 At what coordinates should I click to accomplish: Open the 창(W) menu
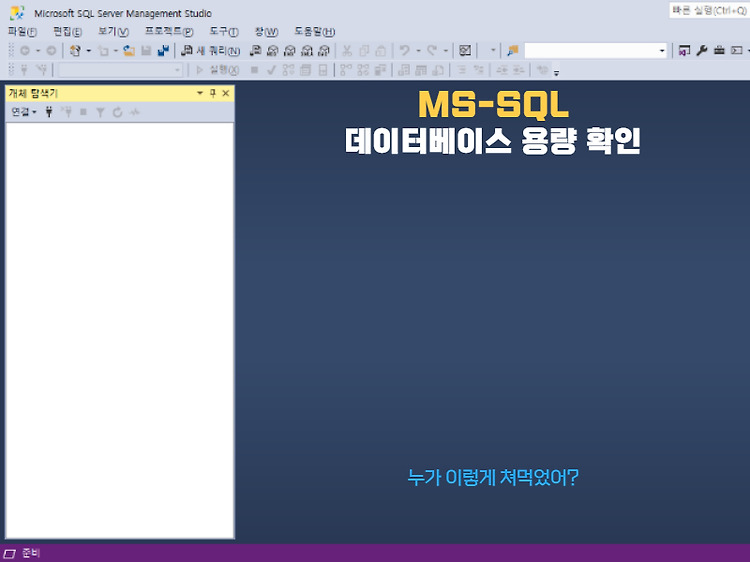click(x=266, y=32)
